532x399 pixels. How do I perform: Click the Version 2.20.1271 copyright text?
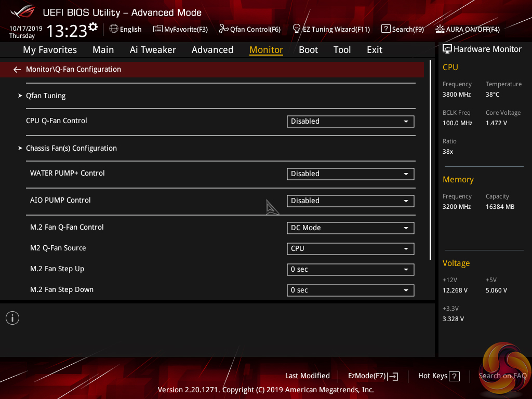point(265,390)
